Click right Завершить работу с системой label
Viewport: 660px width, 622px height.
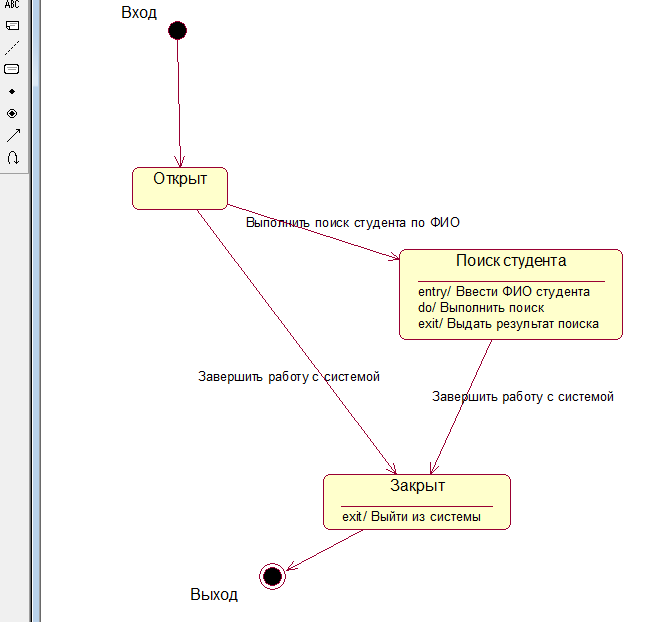pyautogui.click(x=523, y=396)
